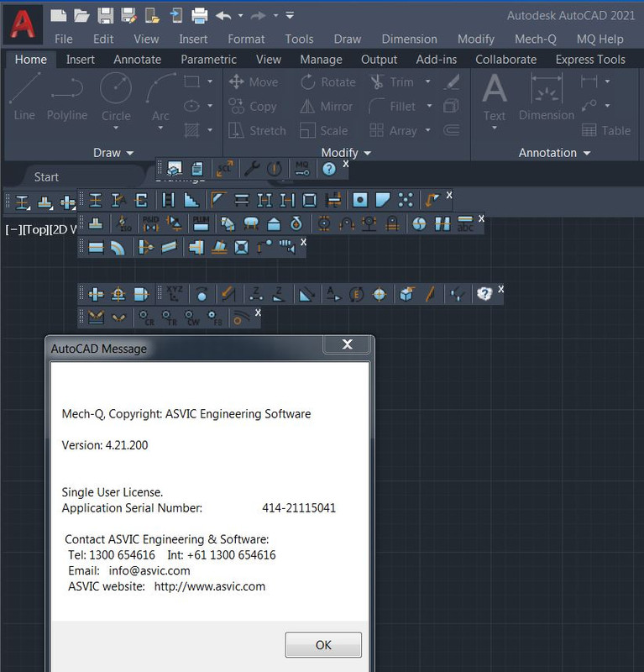Click the bolt pattern dots icon
This screenshot has height=672, width=644.
click(x=406, y=200)
